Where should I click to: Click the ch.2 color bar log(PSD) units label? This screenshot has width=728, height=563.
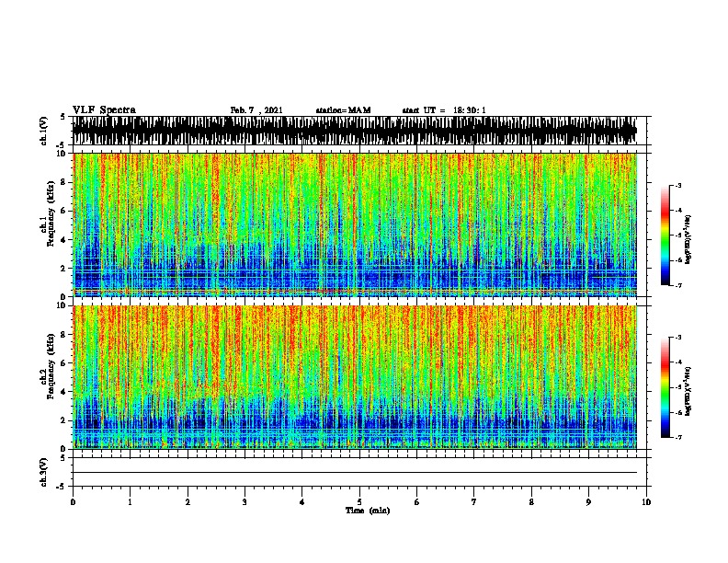[x=688, y=392]
